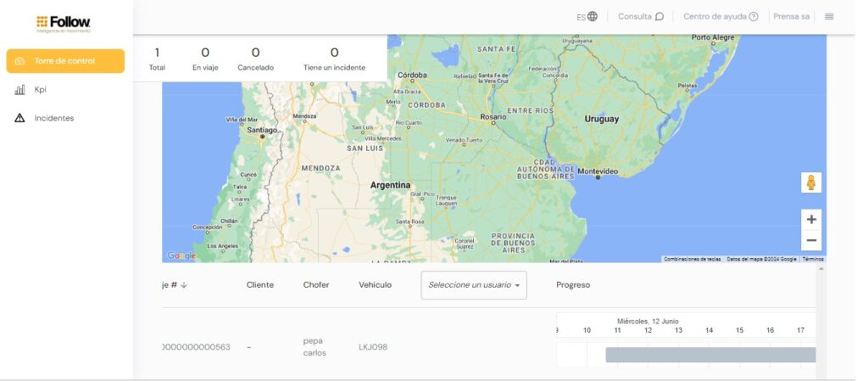Zoom in on the map
Viewport: 868px width, 381px height.
tap(811, 219)
